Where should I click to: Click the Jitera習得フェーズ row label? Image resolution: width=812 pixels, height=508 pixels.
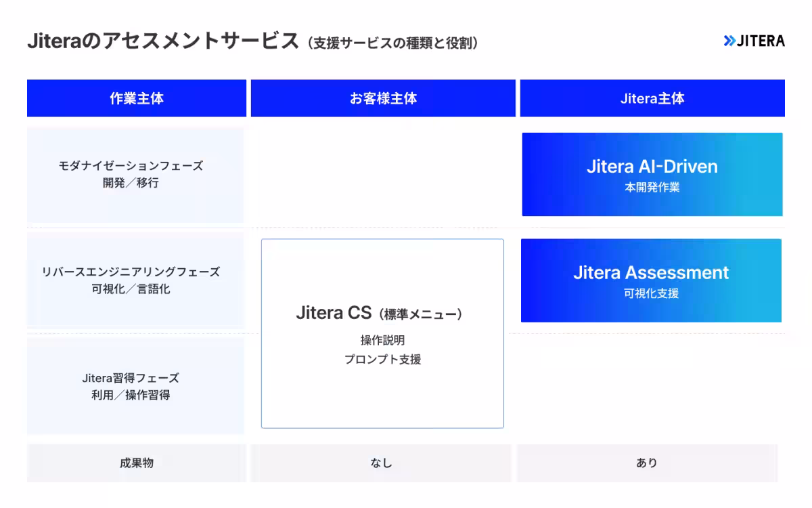pyautogui.click(x=131, y=378)
